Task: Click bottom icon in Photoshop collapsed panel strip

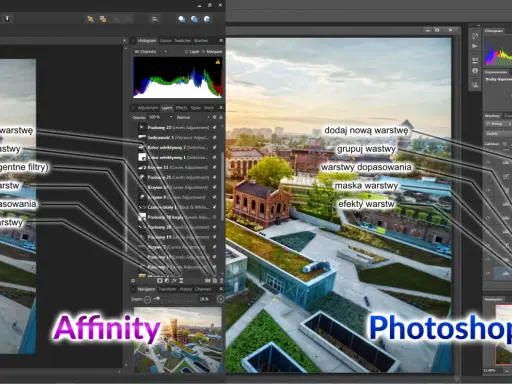Action: coord(475,85)
